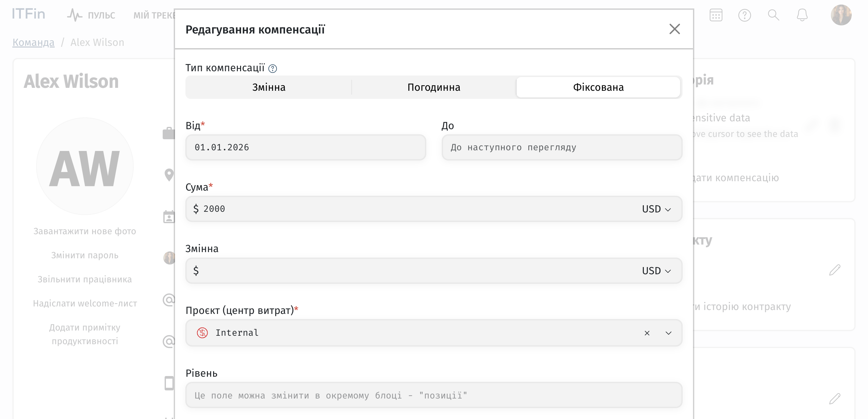Select the Погодинна compensation type

(434, 87)
